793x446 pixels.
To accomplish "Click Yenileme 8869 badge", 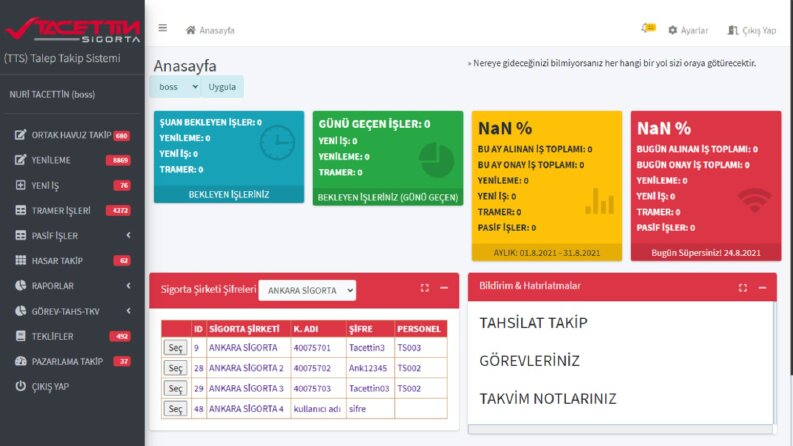I will (x=118, y=160).
